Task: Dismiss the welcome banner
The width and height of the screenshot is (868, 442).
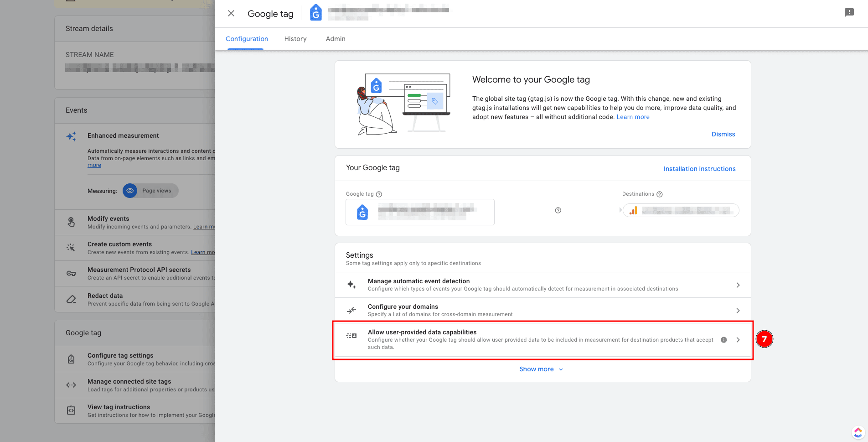Action: [x=723, y=134]
